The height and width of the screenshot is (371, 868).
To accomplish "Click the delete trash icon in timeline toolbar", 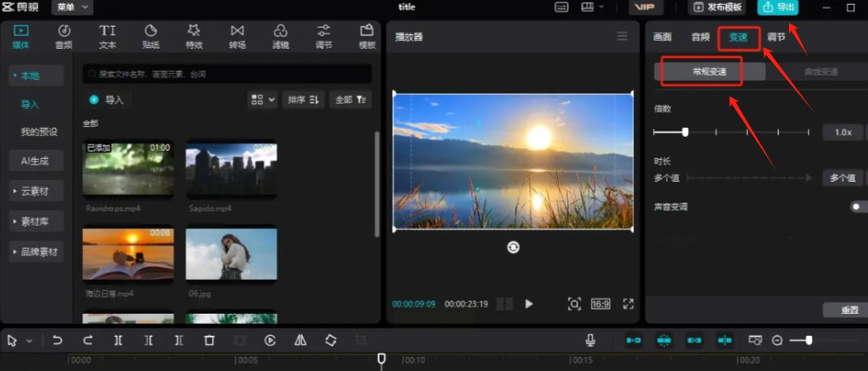I will click(209, 341).
